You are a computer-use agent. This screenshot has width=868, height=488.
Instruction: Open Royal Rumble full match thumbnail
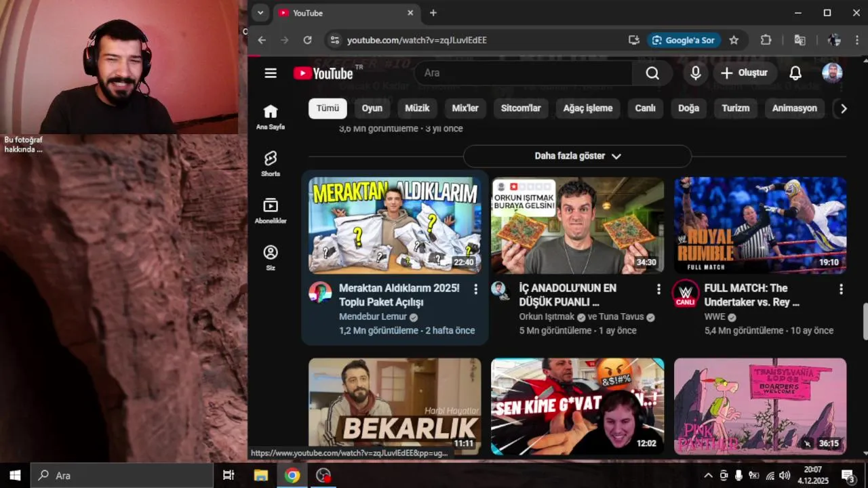(x=760, y=226)
